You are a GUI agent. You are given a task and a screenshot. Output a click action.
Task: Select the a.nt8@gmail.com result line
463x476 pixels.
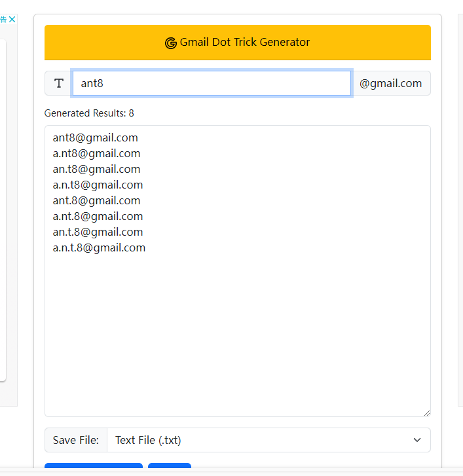click(96, 154)
